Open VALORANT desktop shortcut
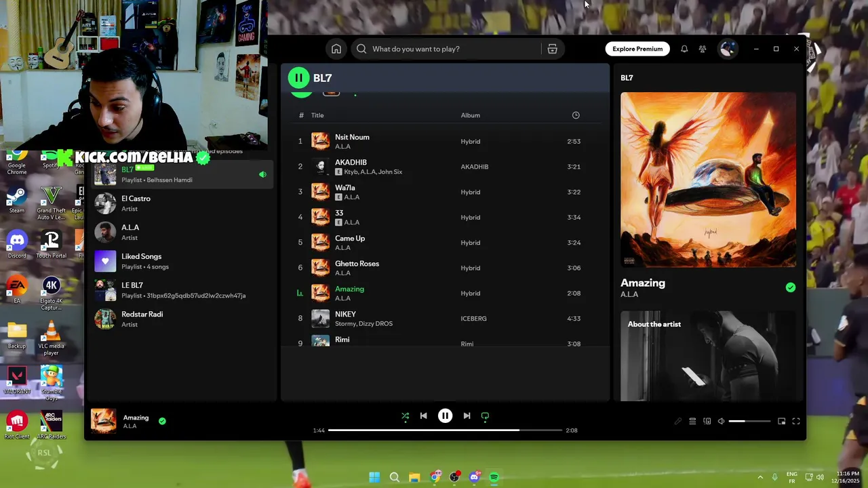 point(17,380)
